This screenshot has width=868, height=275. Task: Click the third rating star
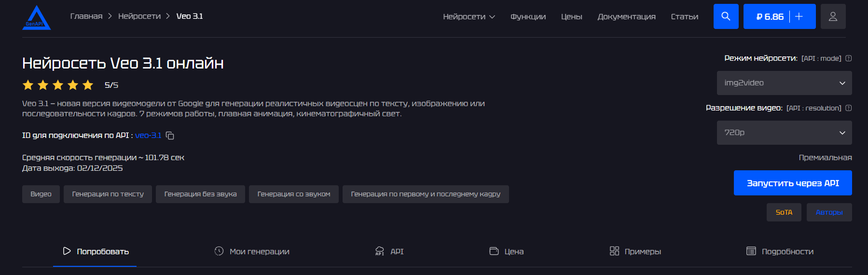58,85
